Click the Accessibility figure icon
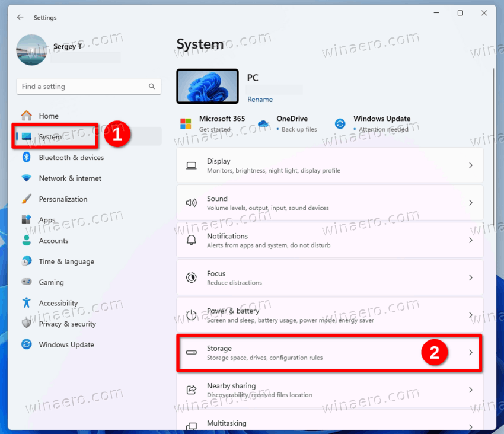 27,303
